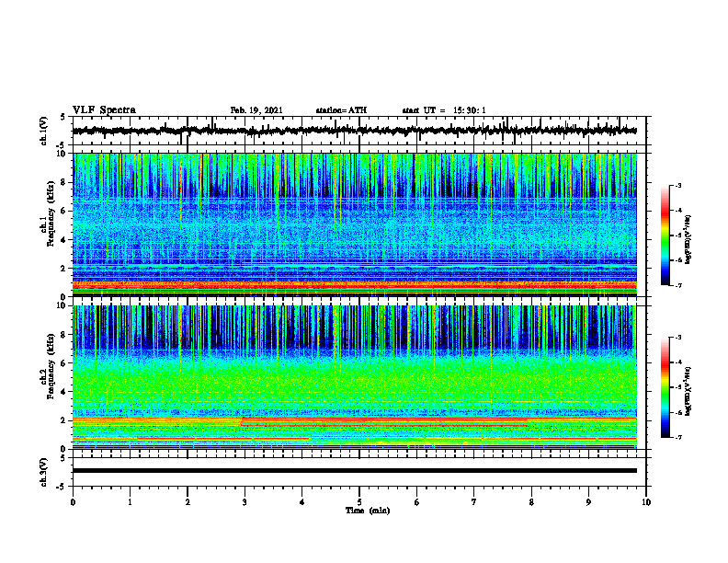Click the "Time (min)" axis title
728x563 pixels.
[x=368, y=511]
